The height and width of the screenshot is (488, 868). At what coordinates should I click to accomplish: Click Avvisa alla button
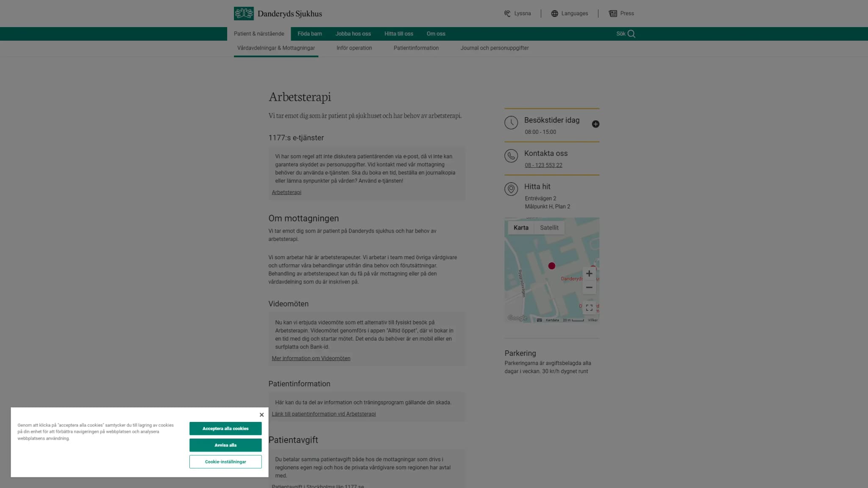pos(225,445)
